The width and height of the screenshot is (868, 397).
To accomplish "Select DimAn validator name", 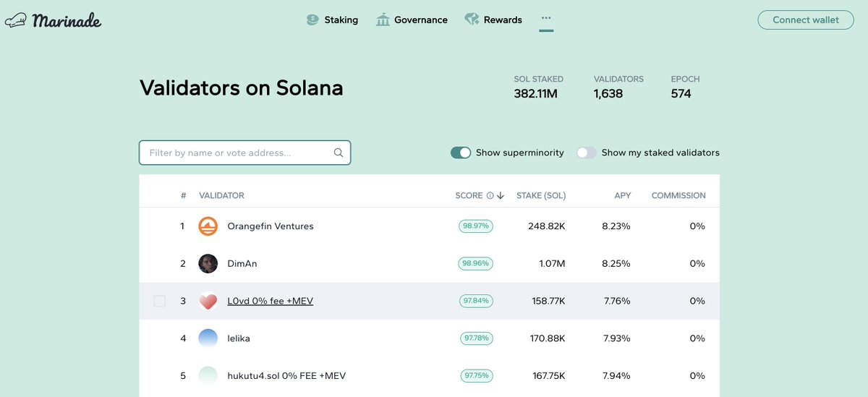I will [242, 264].
